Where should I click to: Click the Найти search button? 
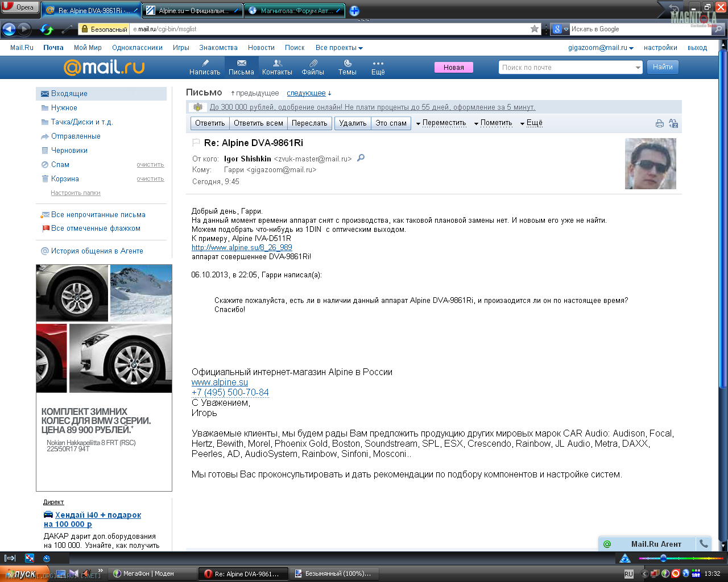click(663, 67)
